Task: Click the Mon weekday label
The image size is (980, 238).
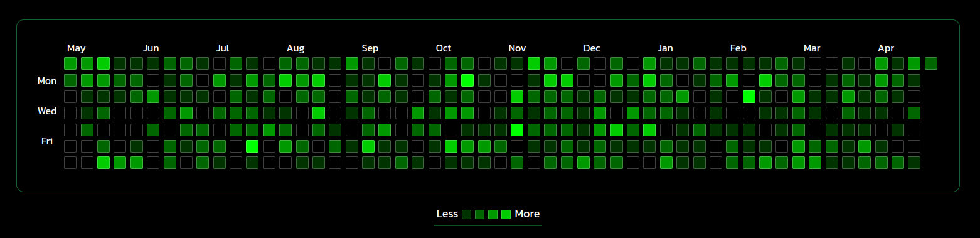Action: (47, 81)
